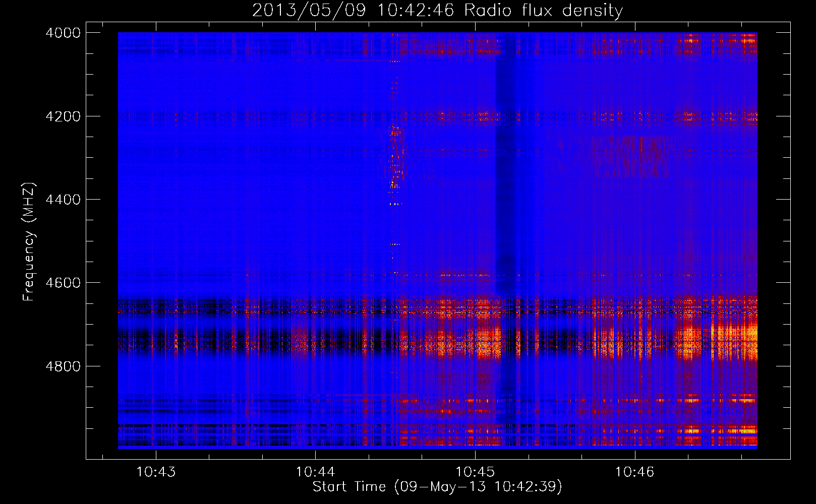Click the plot title "2013/05/09 10:42:46 Radio flux density"
This screenshot has width=816, height=504.
(x=437, y=10)
